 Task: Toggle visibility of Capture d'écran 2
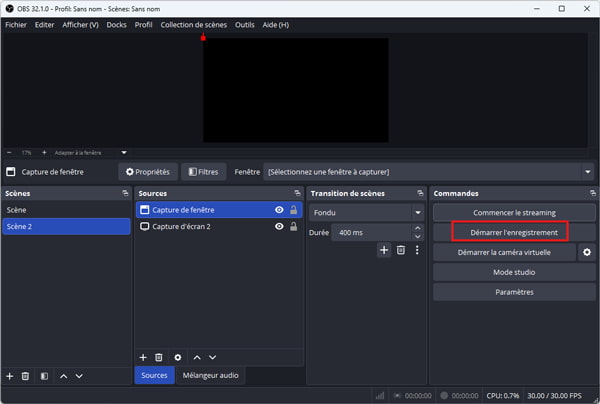click(x=279, y=227)
